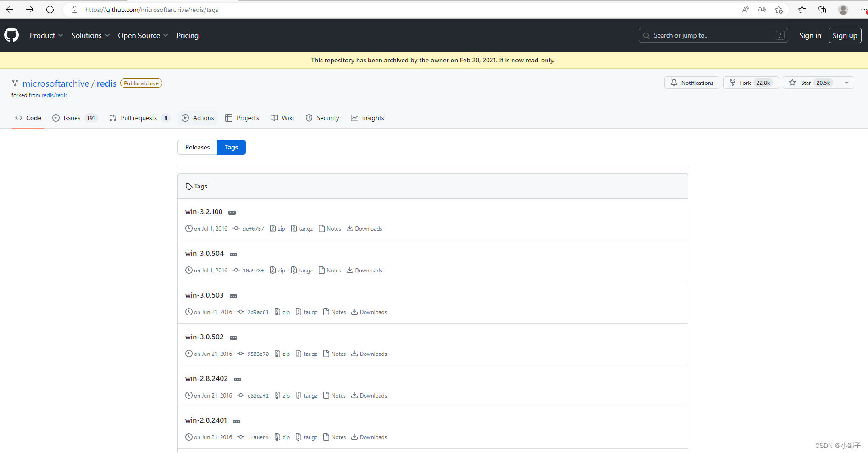This screenshot has height=453, width=868.
Task: Open Downloads for win-2.8.2401
Action: [369, 437]
